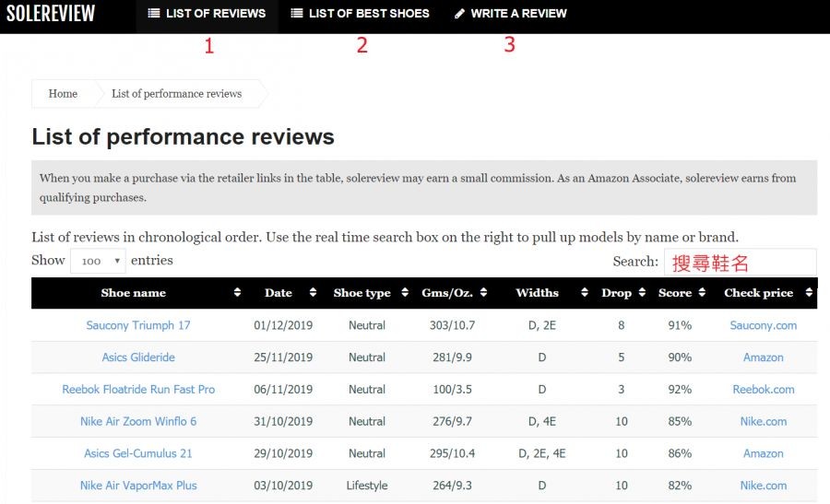The image size is (830, 504).
Task: Open the Nike Air Zoom Winflo 6 review
Action: 138,421
